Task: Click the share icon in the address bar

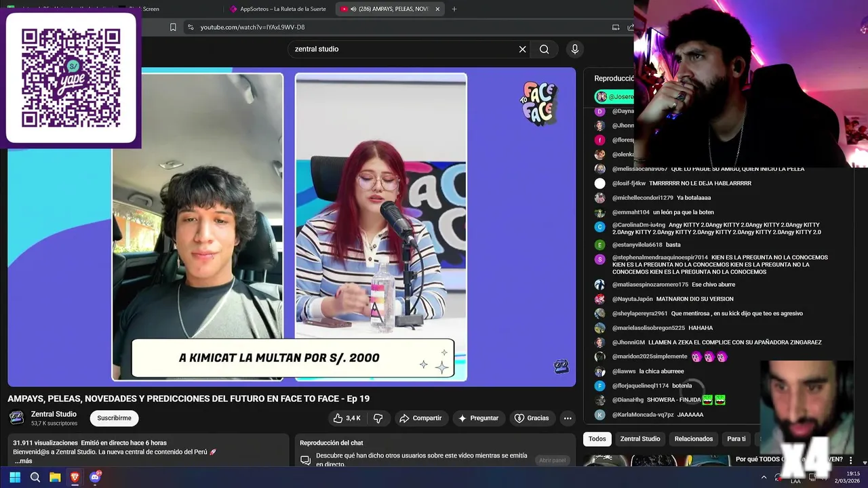Action: tap(630, 27)
